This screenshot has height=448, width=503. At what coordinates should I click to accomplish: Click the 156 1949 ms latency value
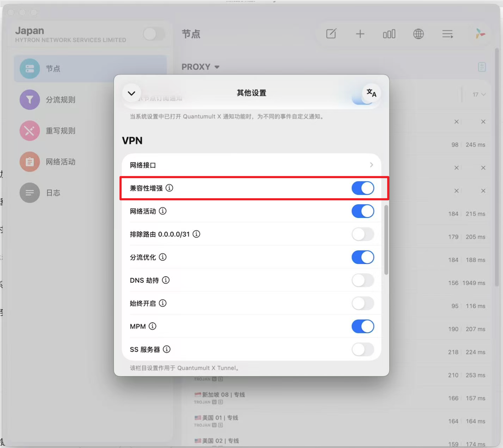click(x=466, y=283)
